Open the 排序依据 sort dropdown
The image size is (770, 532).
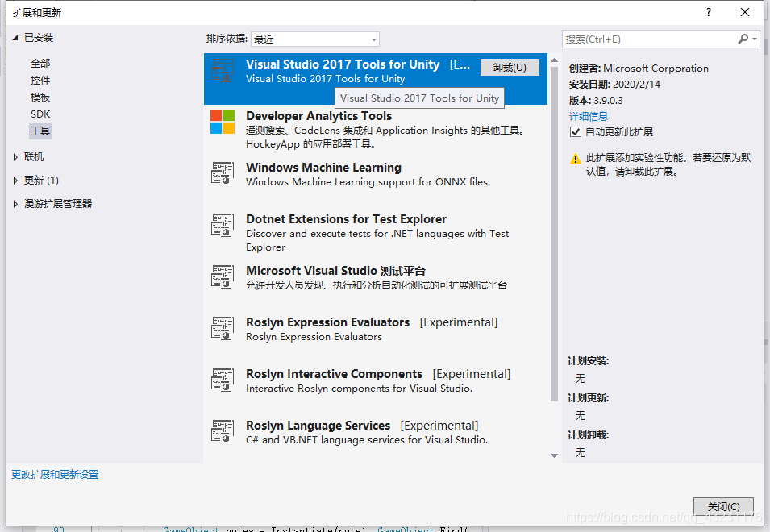tap(314, 39)
